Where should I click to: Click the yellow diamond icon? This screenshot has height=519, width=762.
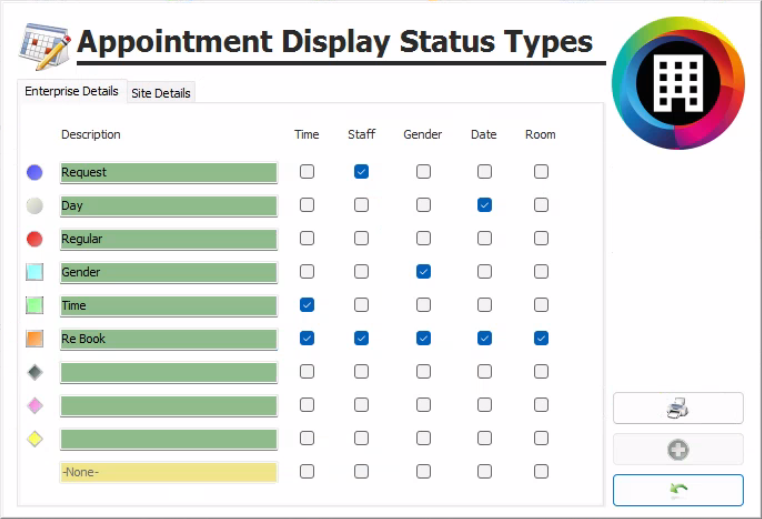click(35, 439)
